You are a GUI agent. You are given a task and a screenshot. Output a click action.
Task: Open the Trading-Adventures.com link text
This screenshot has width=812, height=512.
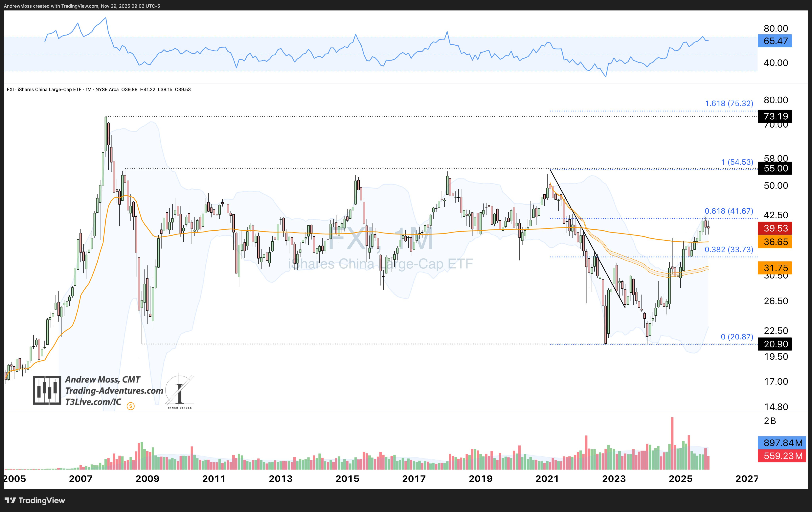point(114,391)
